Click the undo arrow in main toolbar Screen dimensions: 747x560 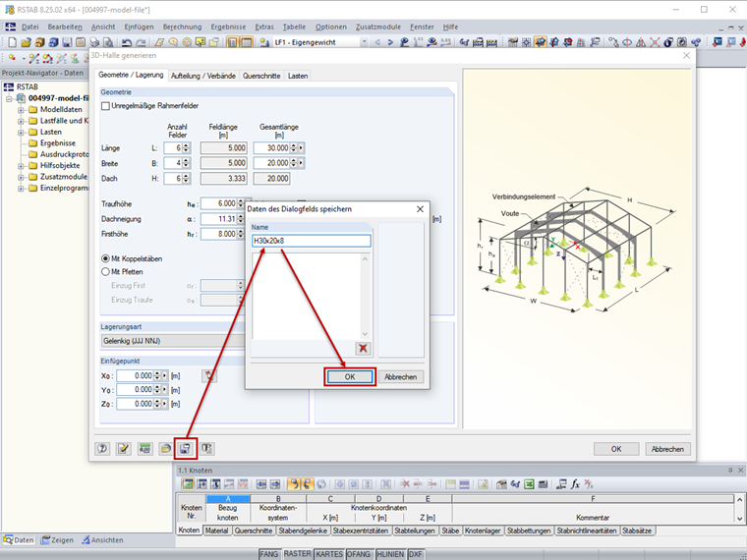pos(127,42)
